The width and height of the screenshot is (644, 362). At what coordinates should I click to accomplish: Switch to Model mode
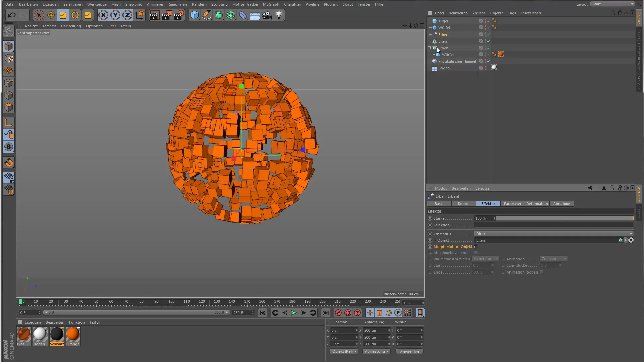(x=9, y=46)
